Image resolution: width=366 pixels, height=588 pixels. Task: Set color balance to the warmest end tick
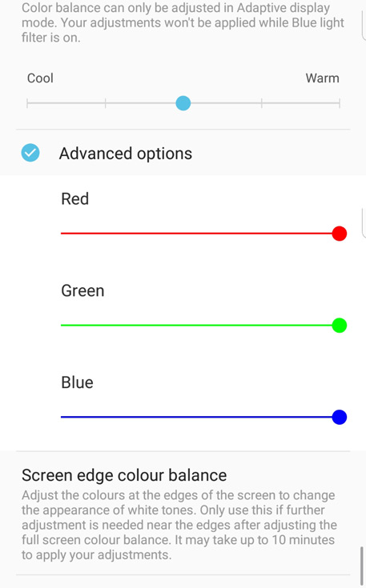(x=340, y=103)
